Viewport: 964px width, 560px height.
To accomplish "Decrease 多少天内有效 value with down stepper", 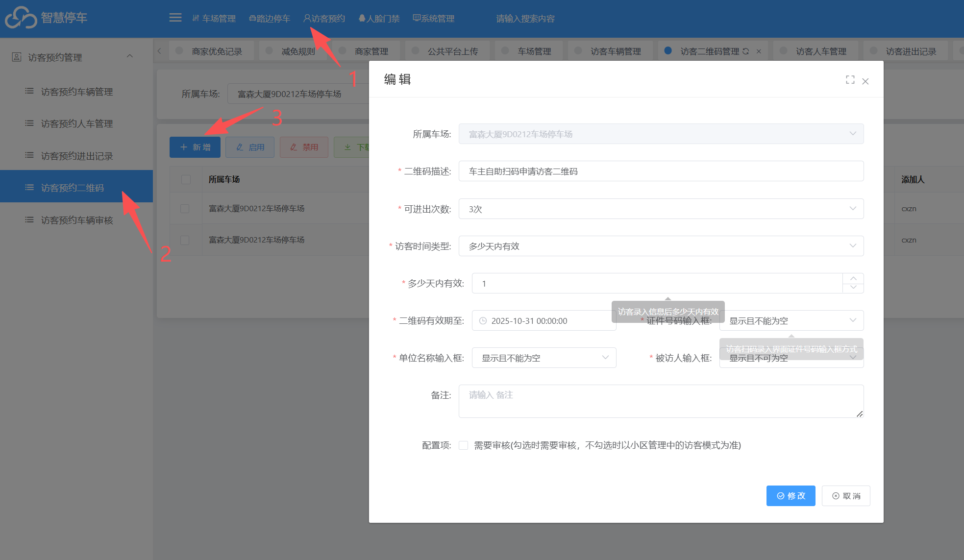I will 853,288.
